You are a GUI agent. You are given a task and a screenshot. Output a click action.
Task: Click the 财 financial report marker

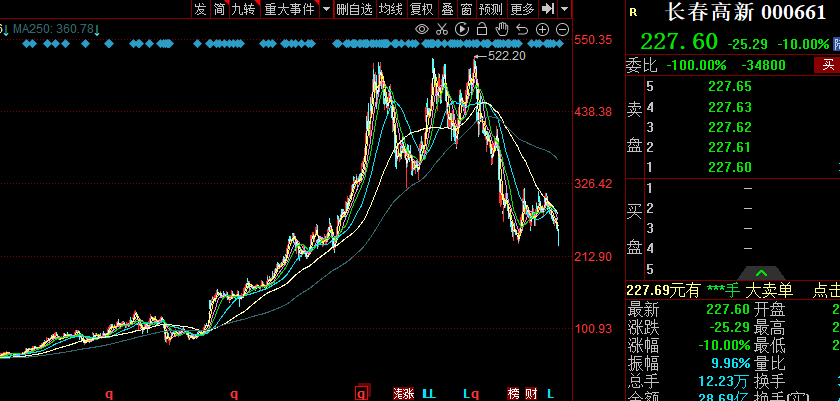pyautogui.click(x=532, y=394)
